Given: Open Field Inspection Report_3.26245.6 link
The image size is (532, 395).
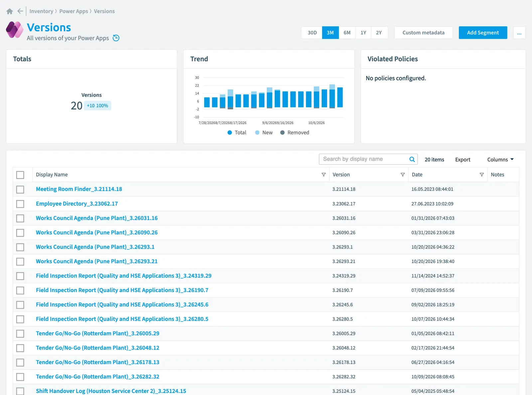Looking at the screenshot, I should pos(122,305).
